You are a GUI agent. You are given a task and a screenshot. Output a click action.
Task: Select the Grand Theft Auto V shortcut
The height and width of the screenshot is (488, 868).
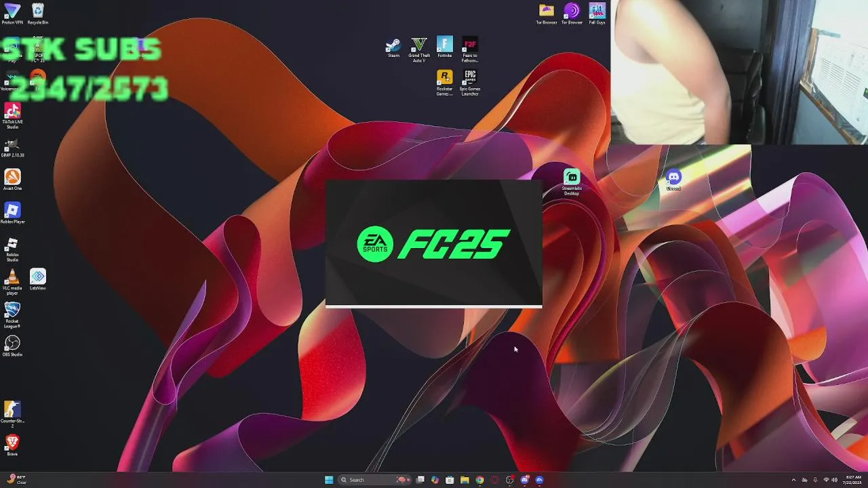tap(419, 49)
